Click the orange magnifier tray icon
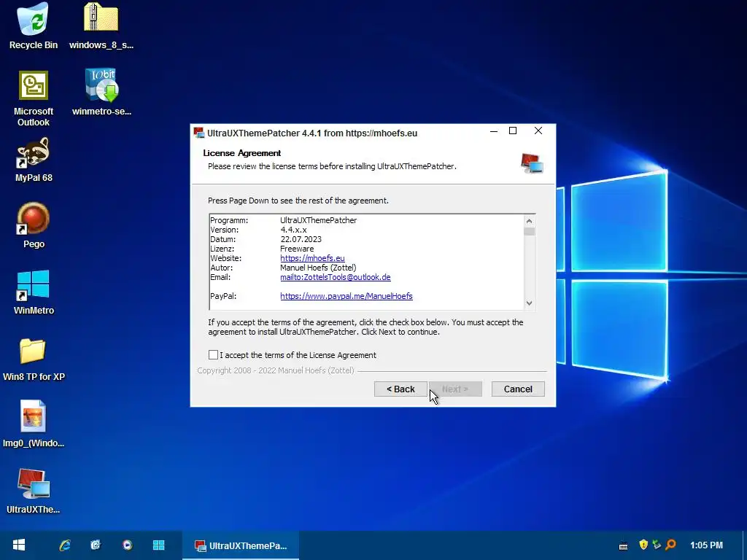747x560 pixels. pos(671,544)
